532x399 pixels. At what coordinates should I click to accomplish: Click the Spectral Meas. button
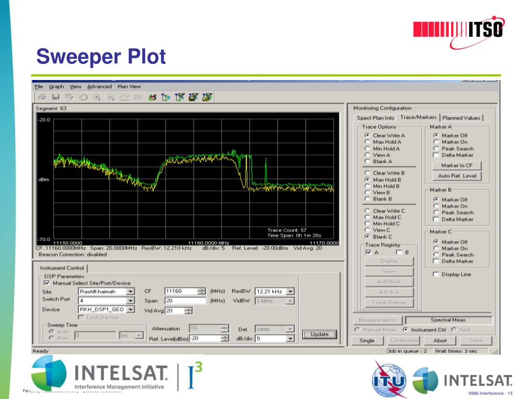448,320
